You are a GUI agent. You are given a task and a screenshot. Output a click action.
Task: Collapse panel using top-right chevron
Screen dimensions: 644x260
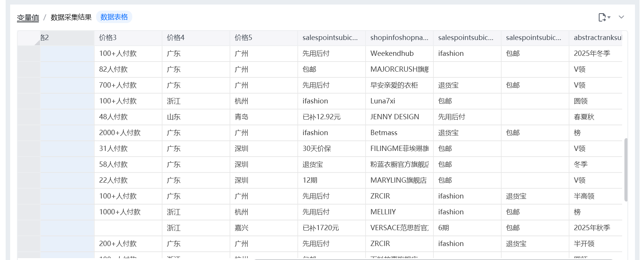pyautogui.click(x=621, y=17)
